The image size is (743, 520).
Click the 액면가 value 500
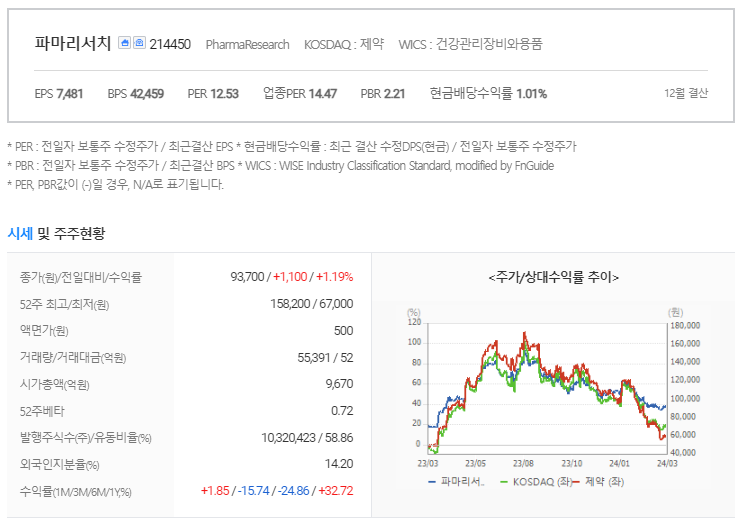(343, 330)
